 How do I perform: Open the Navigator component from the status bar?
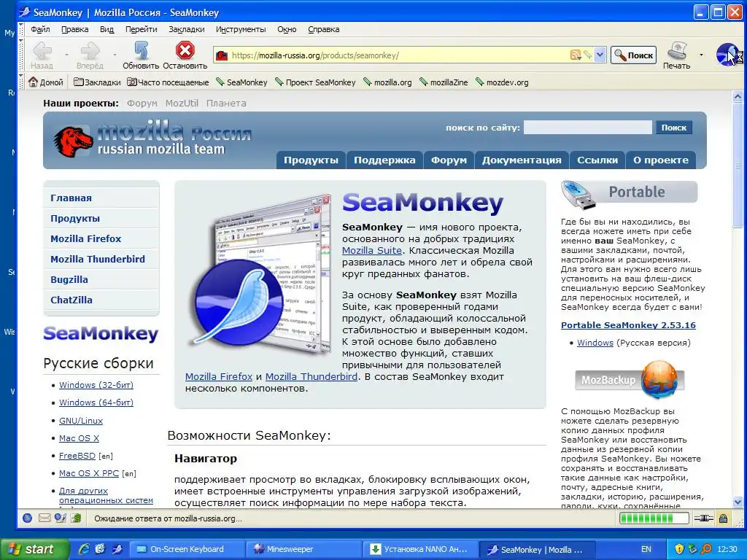pyautogui.click(x=27, y=518)
